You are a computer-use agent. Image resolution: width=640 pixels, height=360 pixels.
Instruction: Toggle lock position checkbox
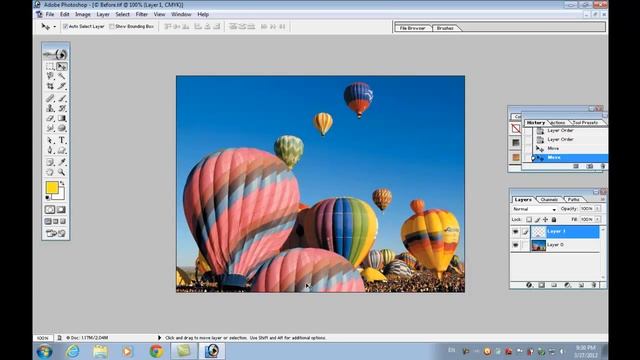click(545, 220)
